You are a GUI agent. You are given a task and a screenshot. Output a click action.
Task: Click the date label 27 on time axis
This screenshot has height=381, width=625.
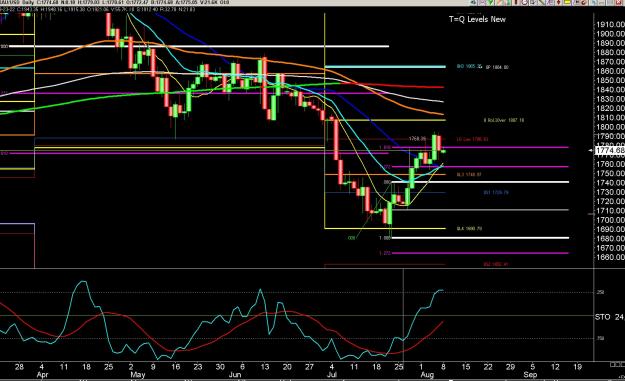coord(309,367)
